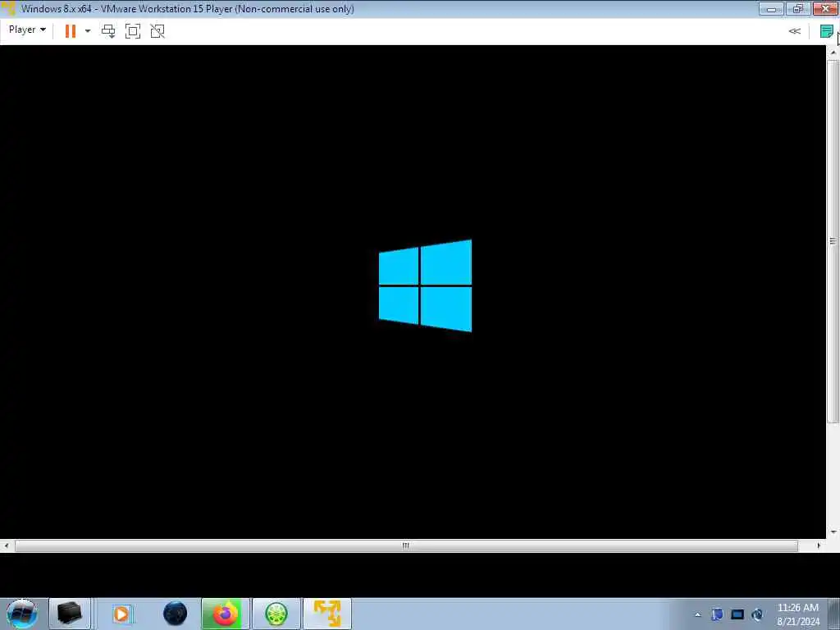The image size is (840, 630).
Task: Expand the power options arrow beside Pause
Action: click(x=87, y=31)
